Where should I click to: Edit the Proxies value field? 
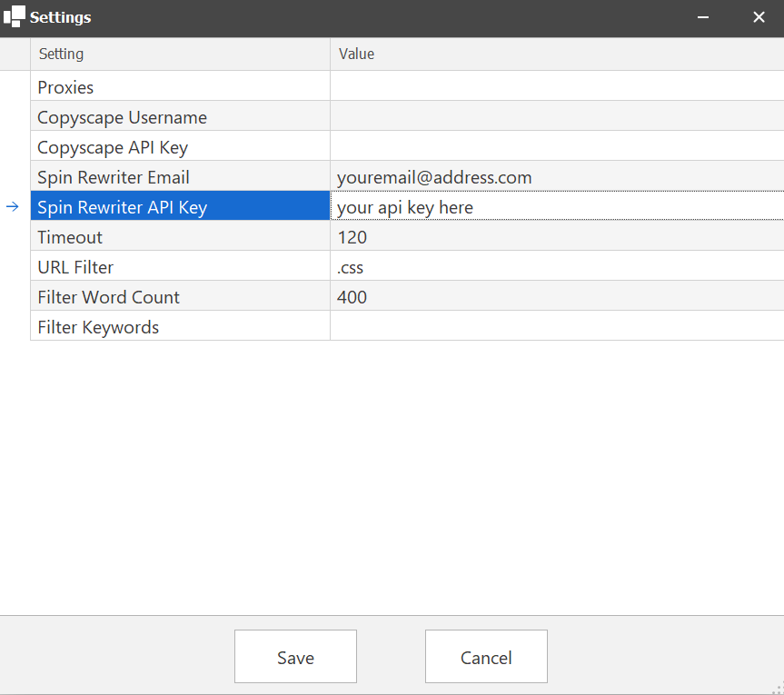click(556, 87)
